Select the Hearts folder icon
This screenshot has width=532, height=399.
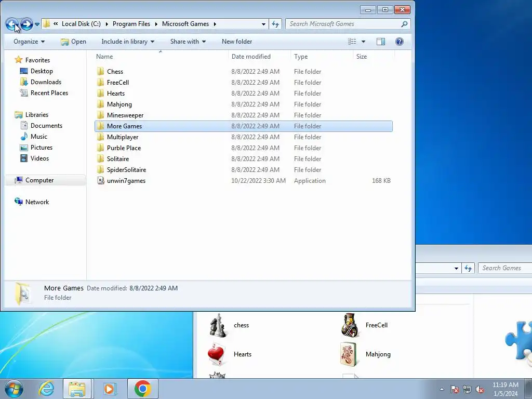pos(100,94)
